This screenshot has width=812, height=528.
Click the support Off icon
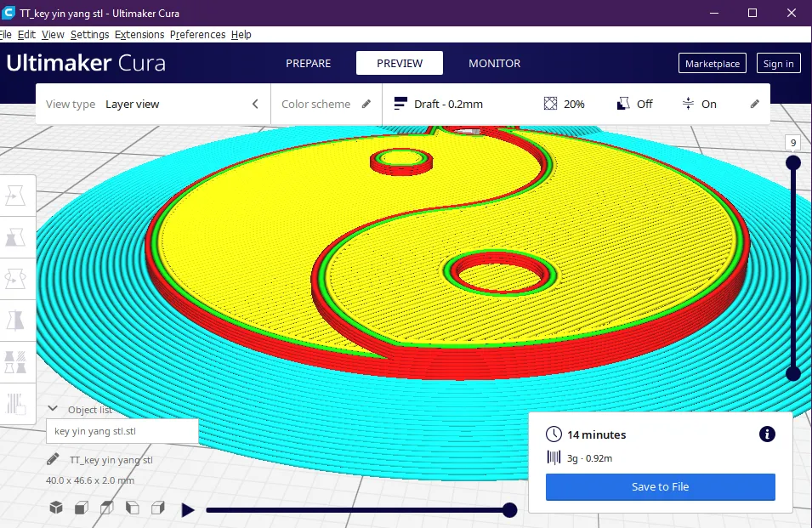pos(623,104)
